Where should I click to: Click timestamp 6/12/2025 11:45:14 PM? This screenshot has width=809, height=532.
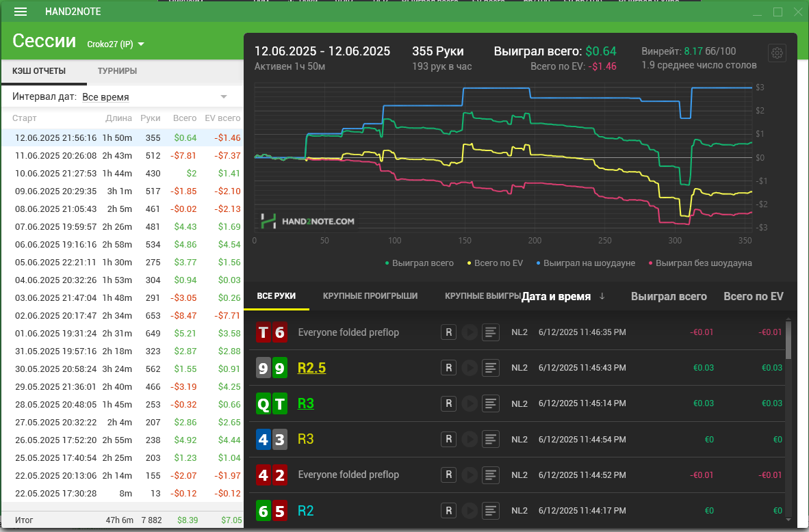pos(582,403)
